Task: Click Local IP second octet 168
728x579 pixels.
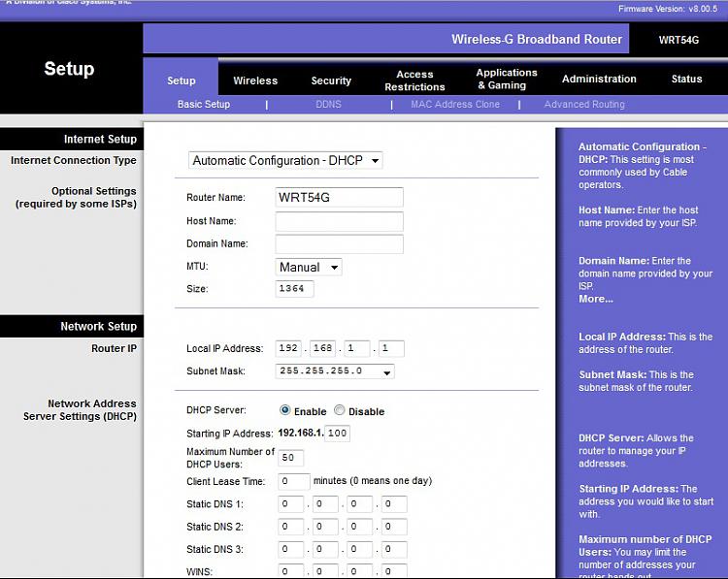Action: pos(323,348)
